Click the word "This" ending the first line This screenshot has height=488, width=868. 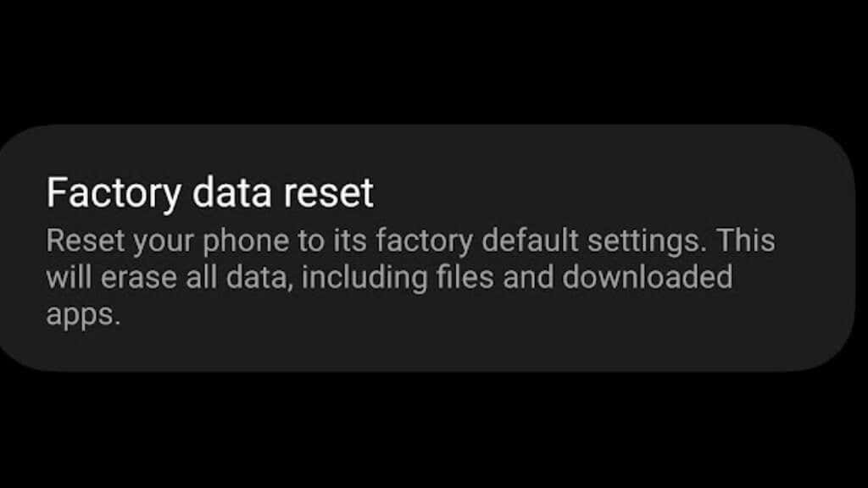point(746,241)
